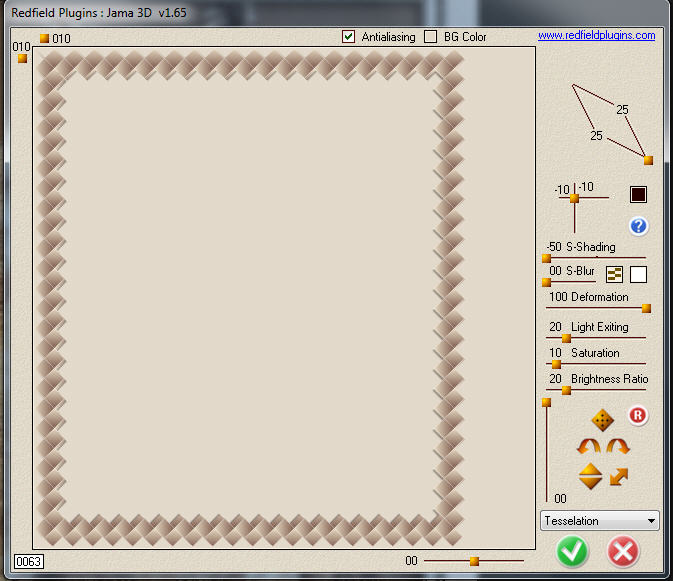The height and width of the screenshot is (581, 673).
Task: Enable the BG Color checkbox
Action: [x=431, y=37]
